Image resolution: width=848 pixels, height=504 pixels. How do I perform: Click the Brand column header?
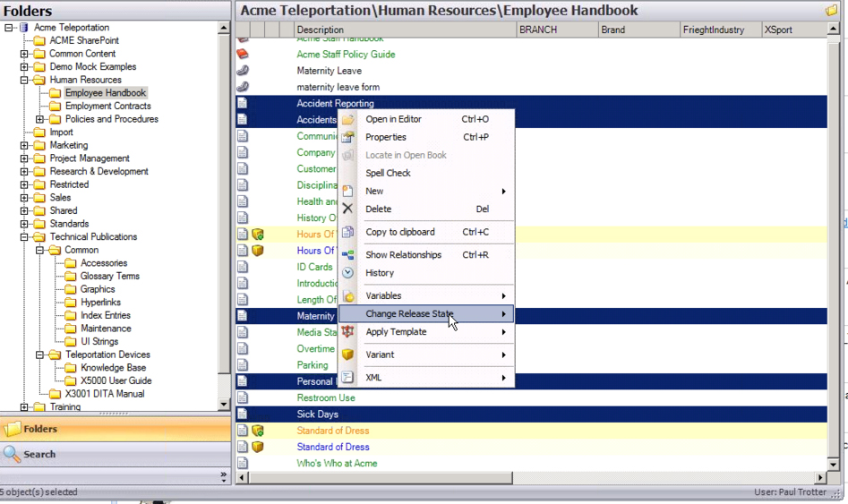point(639,30)
